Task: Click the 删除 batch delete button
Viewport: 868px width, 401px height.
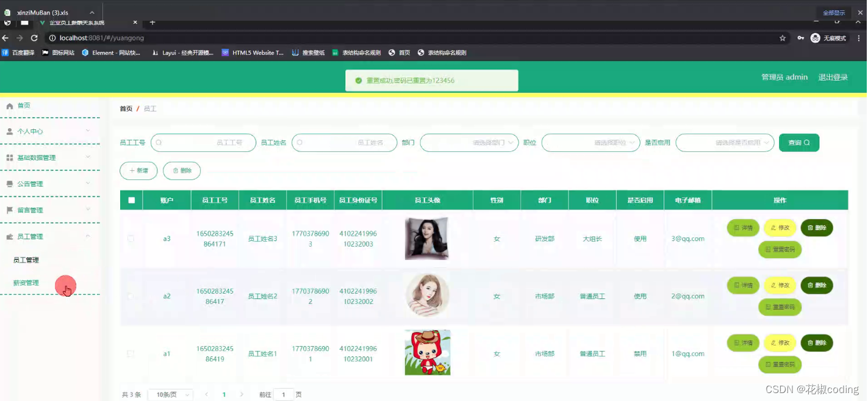Action: [x=182, y=171]
